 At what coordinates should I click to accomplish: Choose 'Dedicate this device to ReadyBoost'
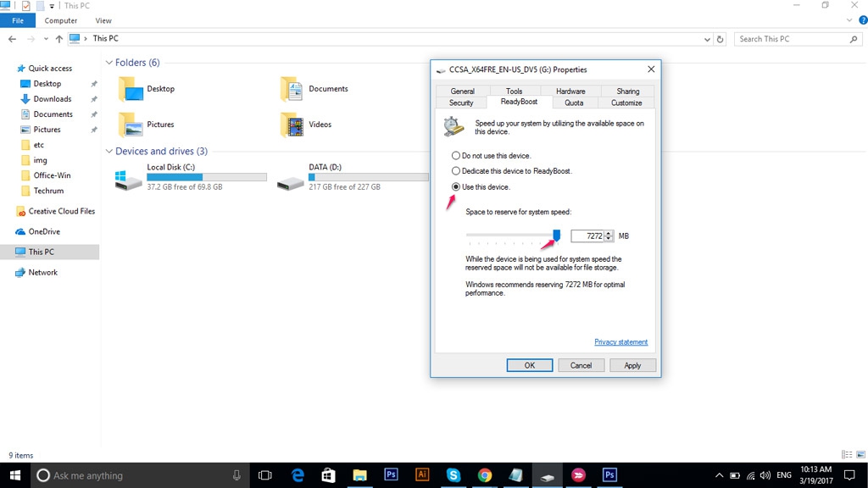456,171
